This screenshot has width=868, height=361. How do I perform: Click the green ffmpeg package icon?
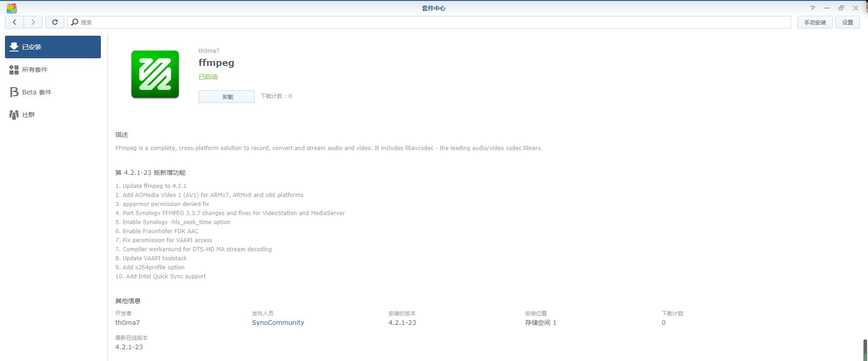tap(155, 74)
